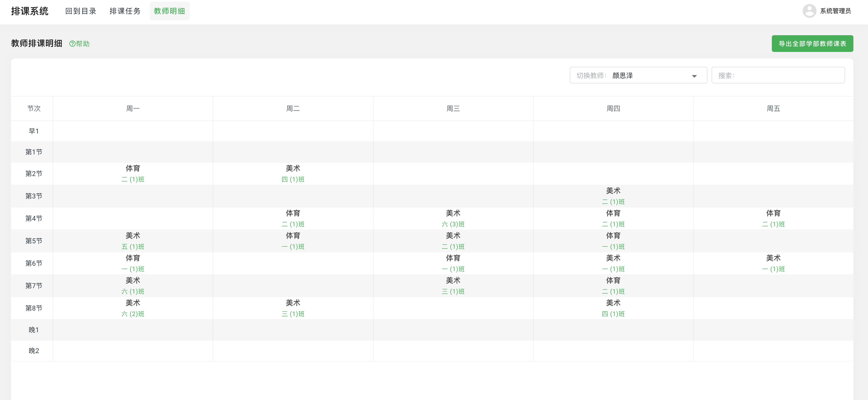Select the 教师明细 tab
Screen dimensions: 868x400
[169, 11]
